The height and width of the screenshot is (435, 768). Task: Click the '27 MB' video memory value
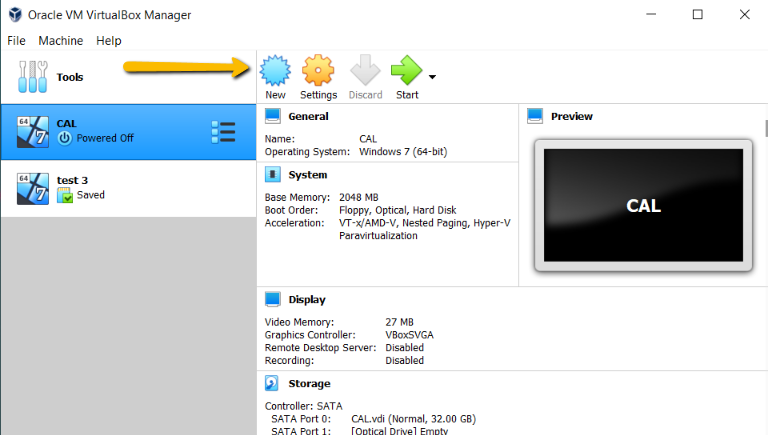[399, 322]
